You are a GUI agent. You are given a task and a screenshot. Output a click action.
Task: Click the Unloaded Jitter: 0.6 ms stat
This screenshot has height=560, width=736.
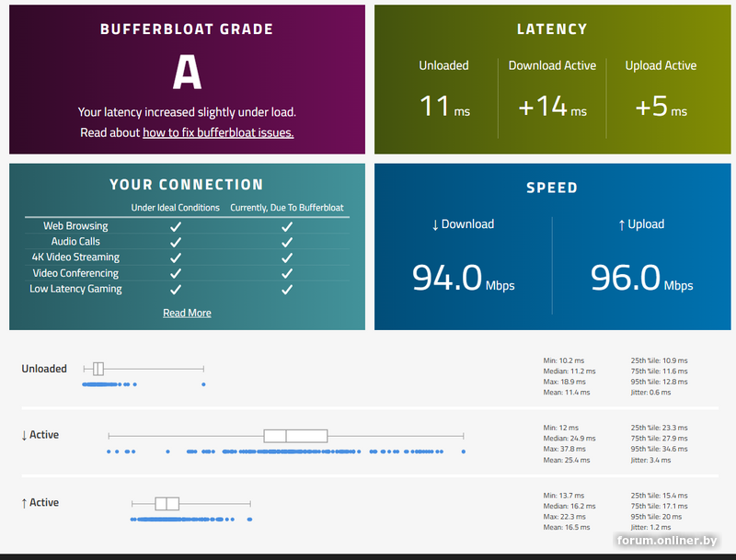click(x=650, y=392)
